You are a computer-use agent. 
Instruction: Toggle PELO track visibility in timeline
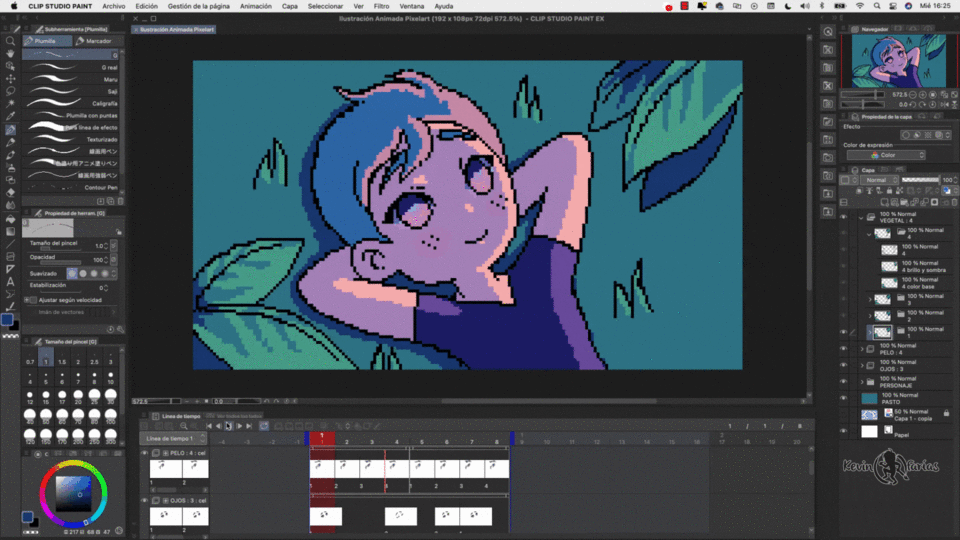pos(145,453)
